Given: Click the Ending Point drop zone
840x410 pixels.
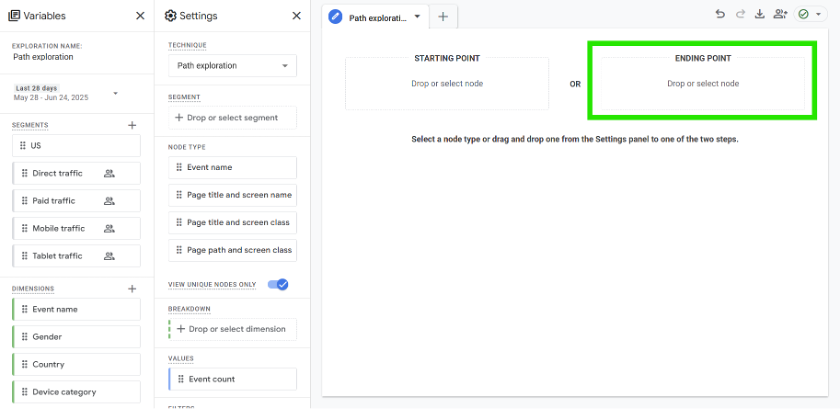Looking at the screenshot, I should pos(703,84).
